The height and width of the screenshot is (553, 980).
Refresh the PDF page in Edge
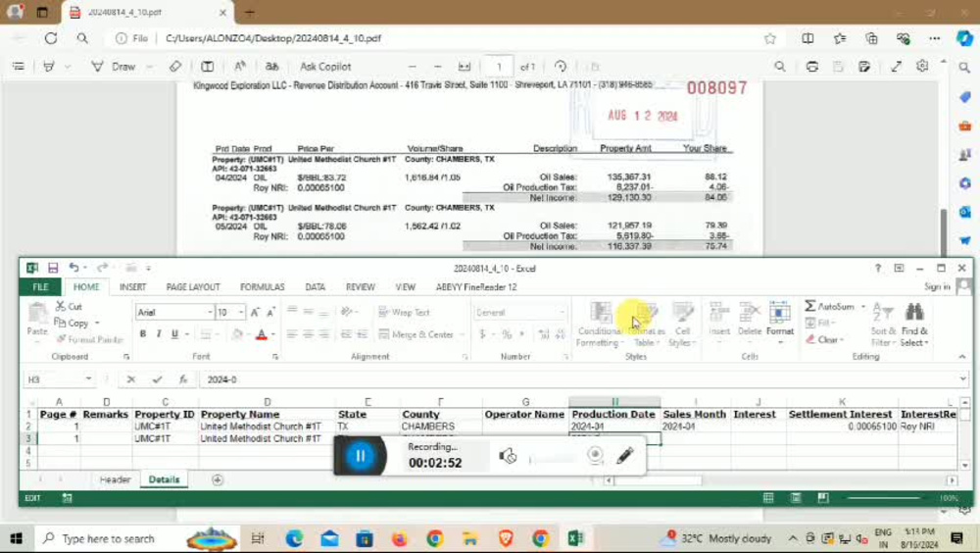(x=51, y=38)
